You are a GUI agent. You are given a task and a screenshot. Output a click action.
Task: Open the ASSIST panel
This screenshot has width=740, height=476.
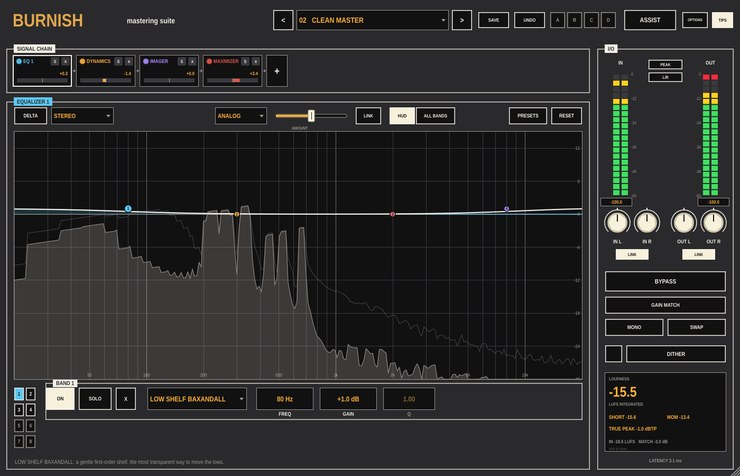tap(650, 20)
